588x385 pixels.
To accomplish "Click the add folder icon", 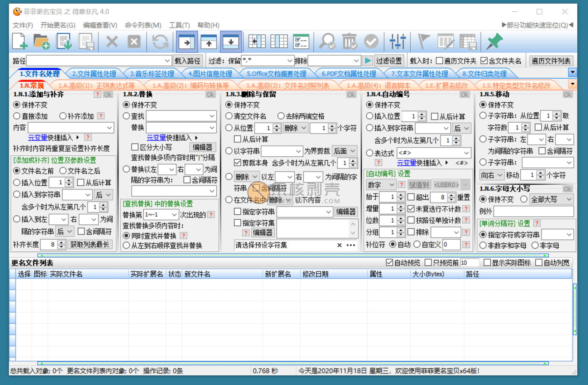I will coord(41,42).
